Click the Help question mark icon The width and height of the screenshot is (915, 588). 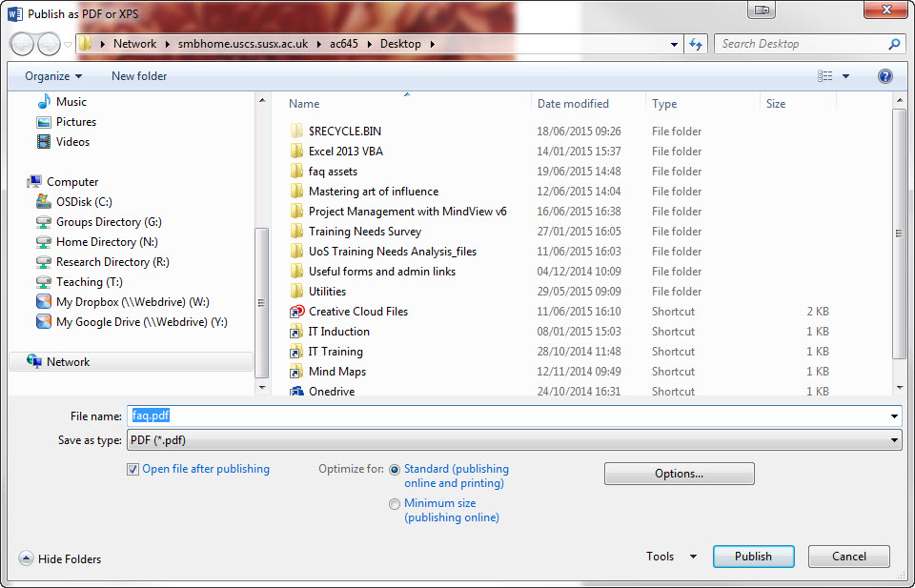pos(884,75)
